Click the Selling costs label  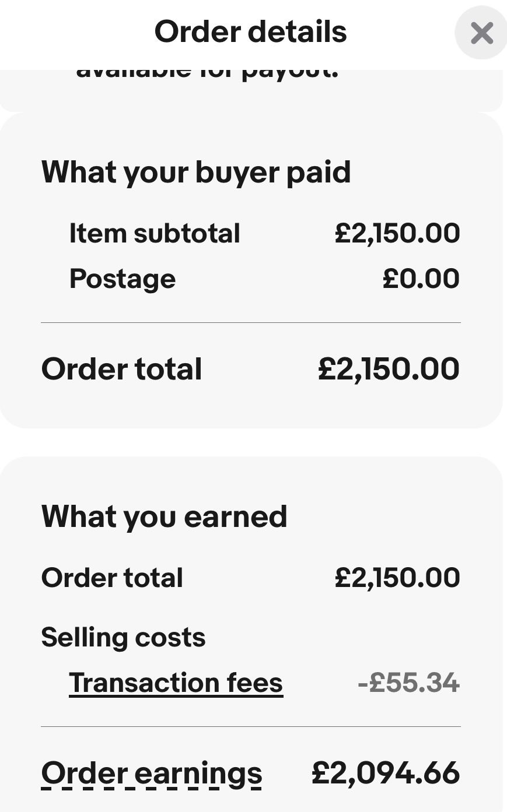point(123,637)
